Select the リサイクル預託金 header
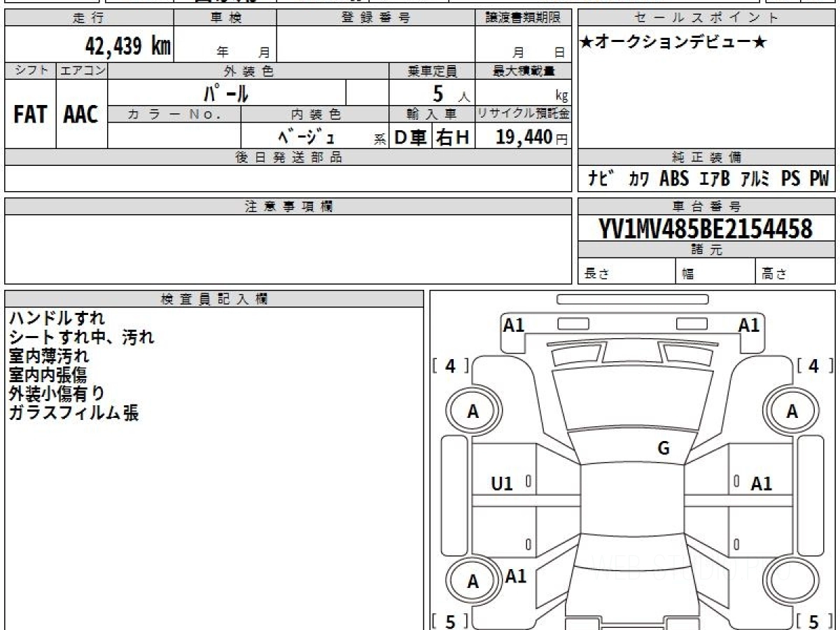This screenshot has height=630, width=840. [x=523, y=113]
